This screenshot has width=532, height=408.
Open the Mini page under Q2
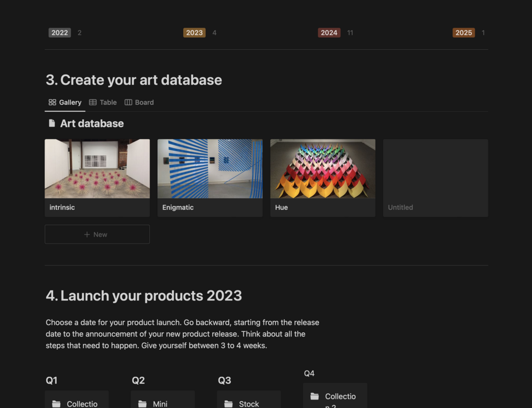click(x=160, y=404)
